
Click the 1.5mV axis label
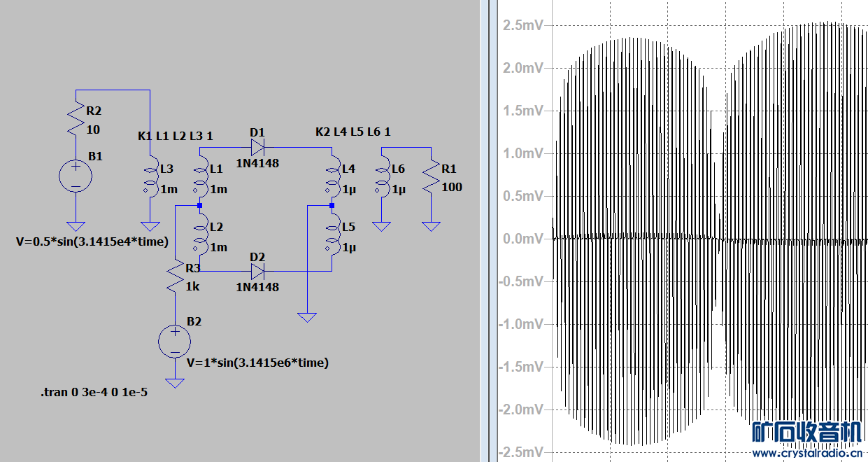click(x=522, y=111)
